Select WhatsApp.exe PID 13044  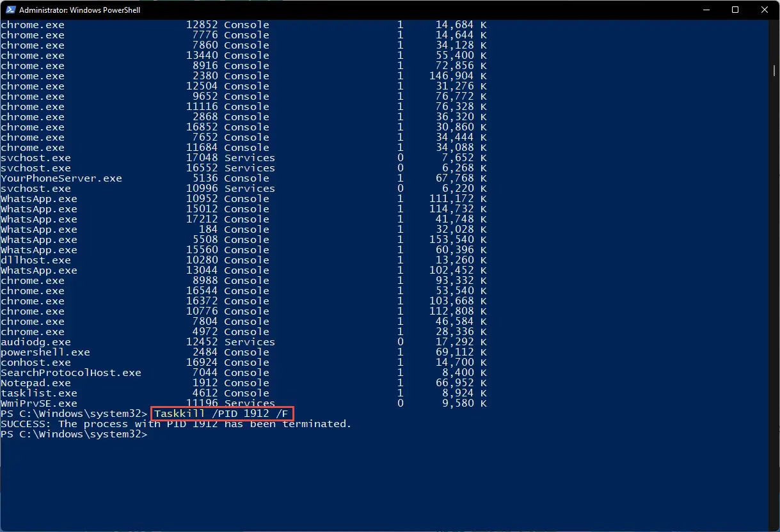tap(202, 270)
